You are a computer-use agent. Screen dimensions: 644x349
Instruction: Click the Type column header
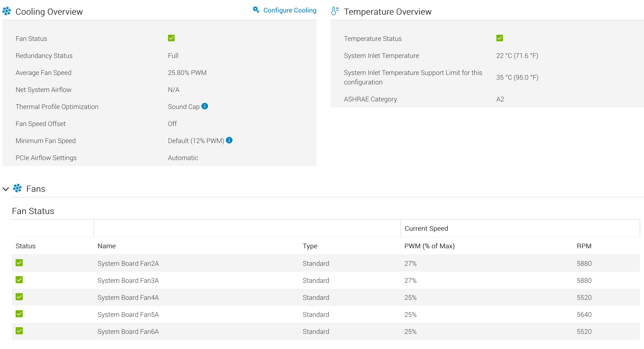(310, 246)
